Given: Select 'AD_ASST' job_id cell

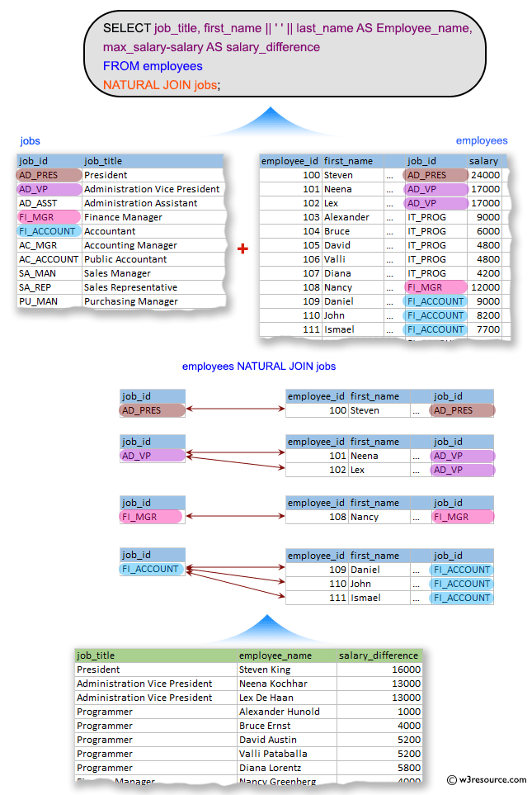Looking at the screenshot, I should 49,203.
